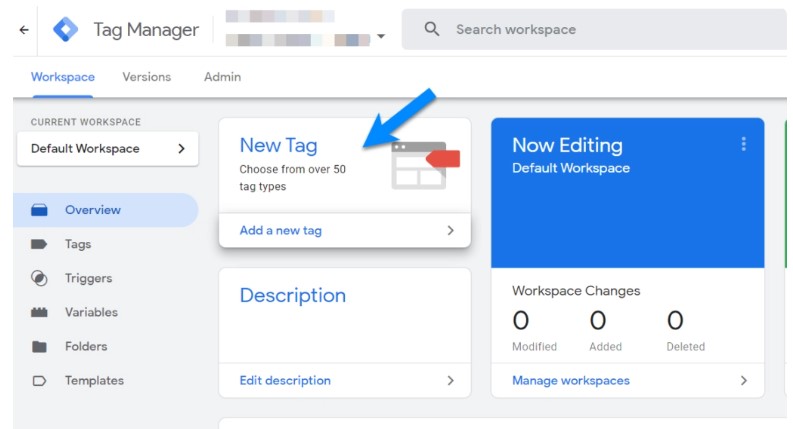Image resolution: width=793 pixels, height=429 pixels.
Task: Click the Added count value
Action: coord(598,320)
